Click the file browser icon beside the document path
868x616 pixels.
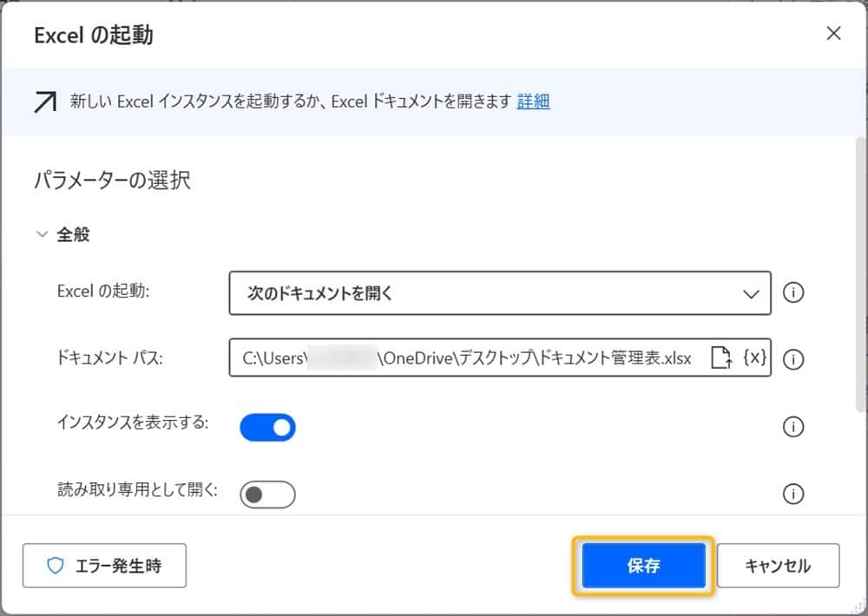tap(721, 357)
